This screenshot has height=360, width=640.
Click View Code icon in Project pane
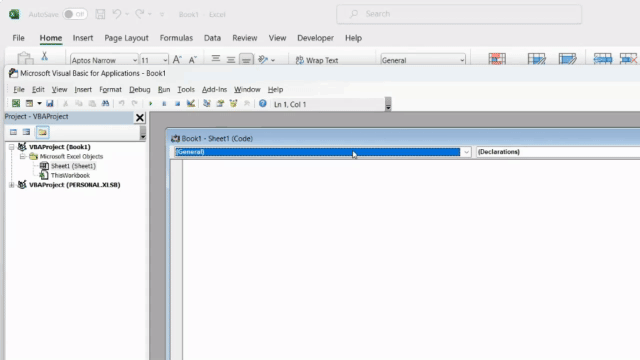pyautogui.click(x=13, y=132)
